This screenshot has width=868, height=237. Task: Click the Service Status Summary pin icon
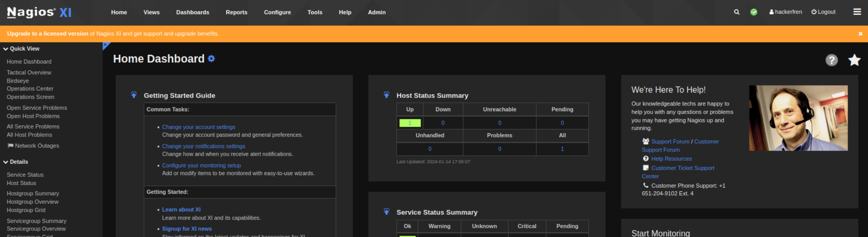(x=386, y=212)
